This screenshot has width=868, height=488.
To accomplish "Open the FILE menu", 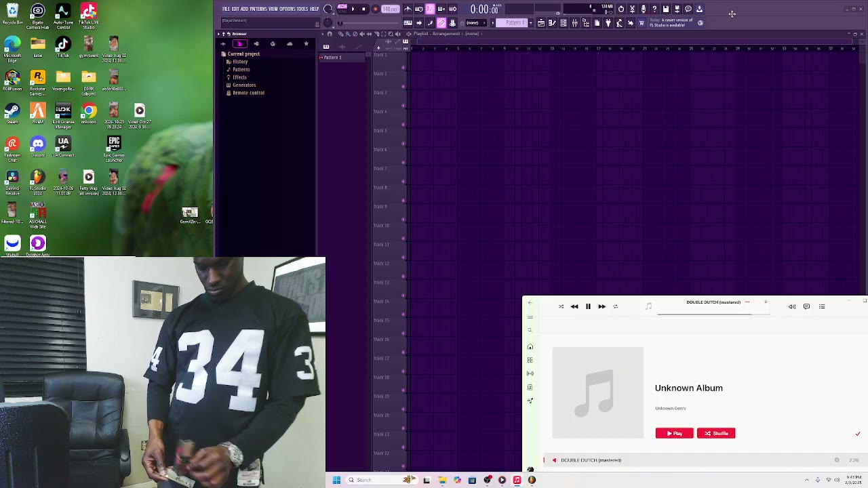I will click(x=226, y=9).
